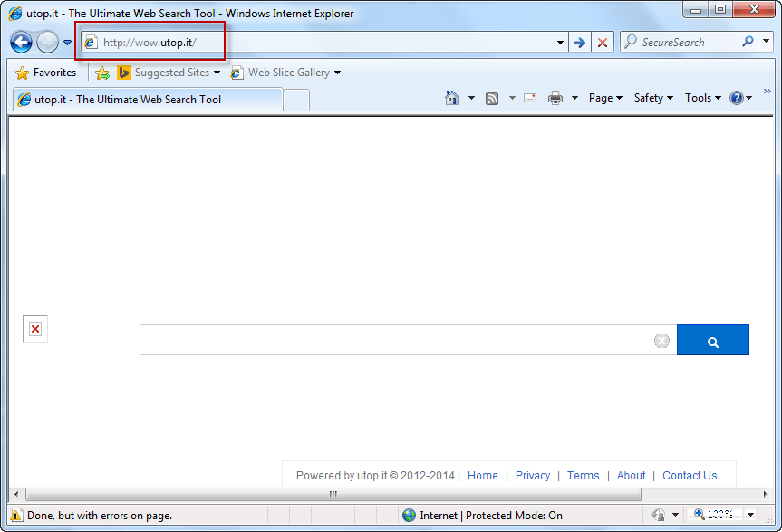782x532 pixels.
Task: Click the Forward navigation button
Action: pyautogui.click(x=47, y=43)
